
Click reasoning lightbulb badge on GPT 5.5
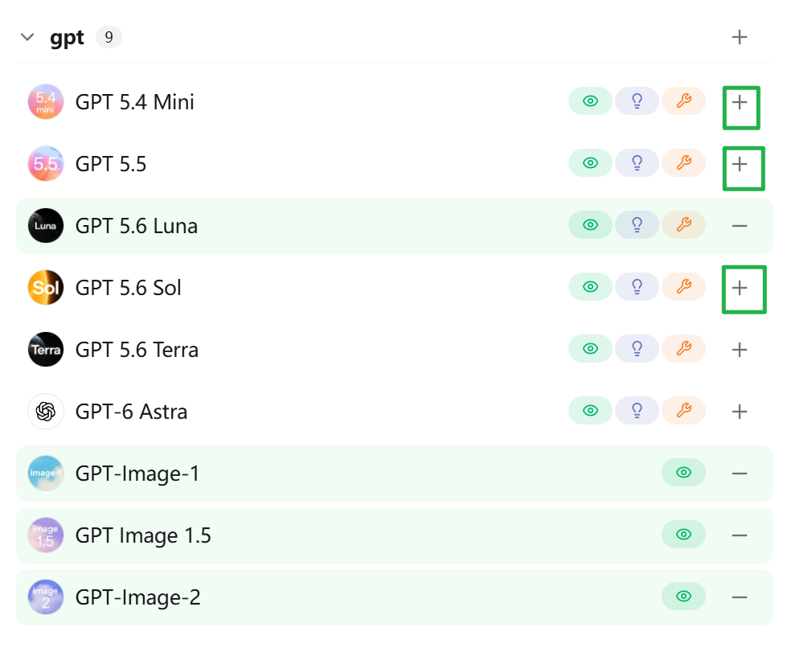click(637, 163)
